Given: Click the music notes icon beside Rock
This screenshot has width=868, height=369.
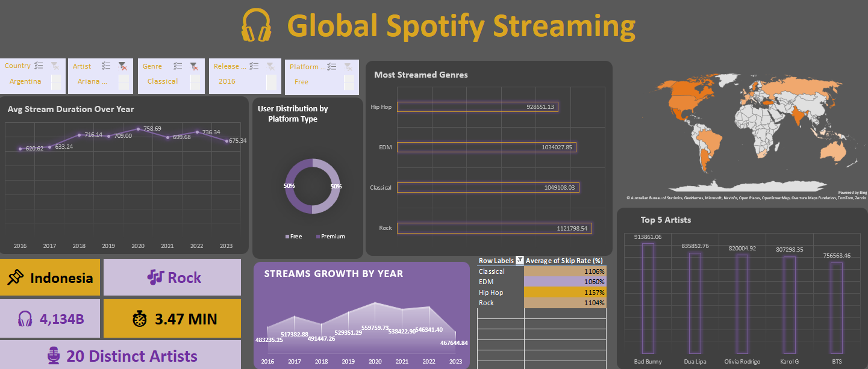Looking at the screenshot, I should tap(156, 278).
